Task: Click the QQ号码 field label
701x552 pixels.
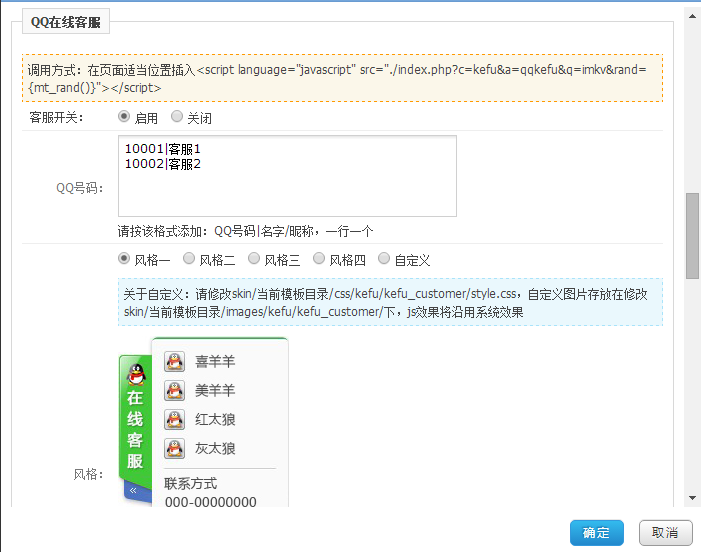Action: [x=80, y=188]
